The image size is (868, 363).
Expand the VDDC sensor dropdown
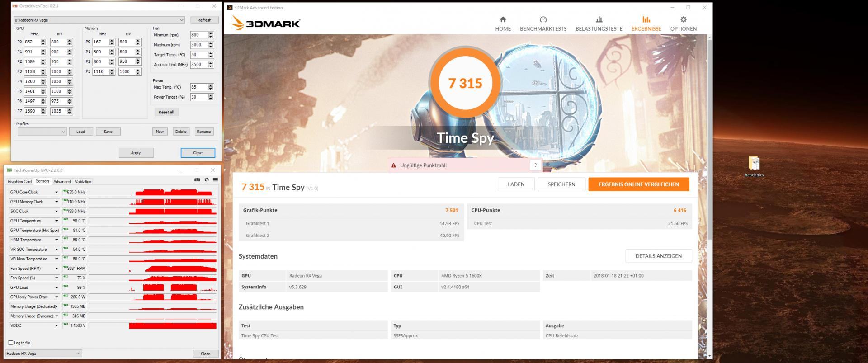pos(57,325)
